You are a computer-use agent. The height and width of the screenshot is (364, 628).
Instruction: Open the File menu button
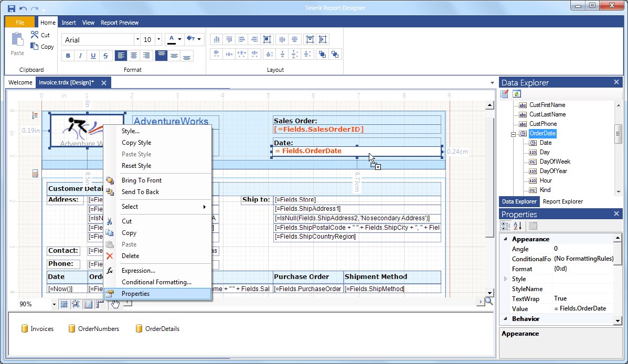pyautogui.click(x=20, y=23)
